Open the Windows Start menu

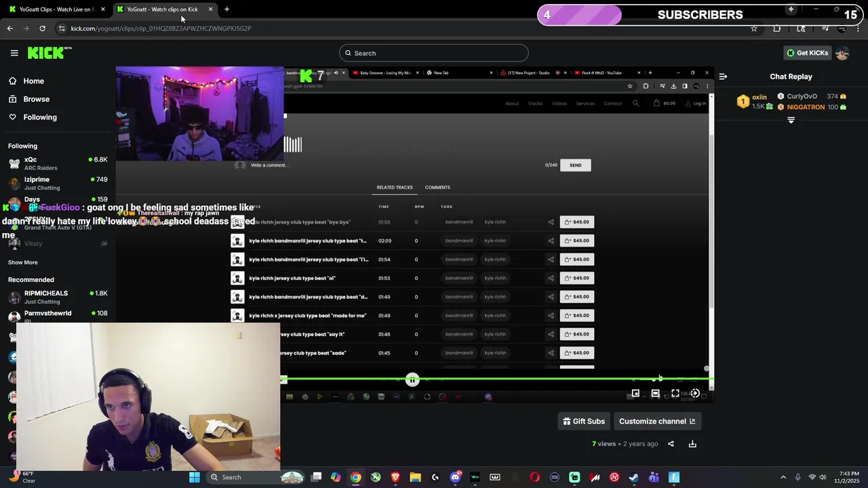pos(195,477)
